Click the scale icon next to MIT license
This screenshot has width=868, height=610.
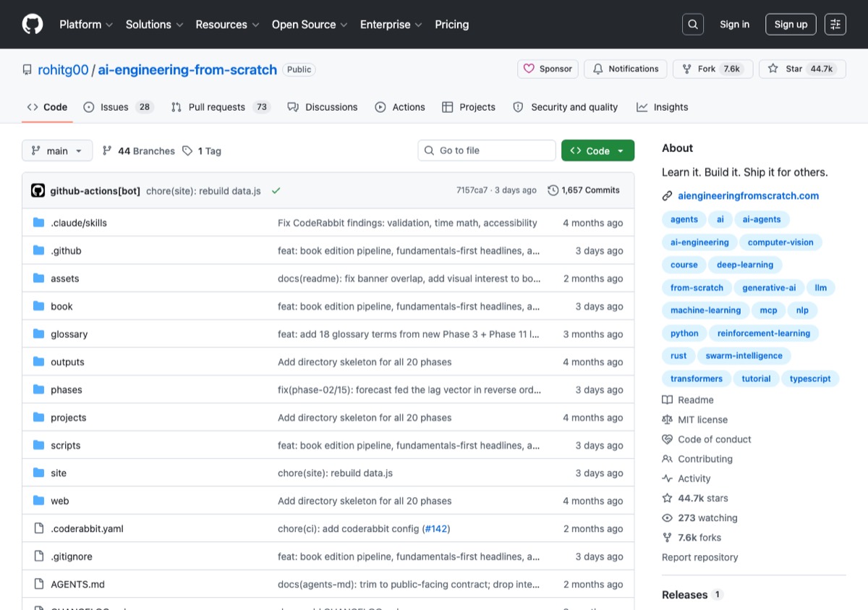tap(668, 420)
